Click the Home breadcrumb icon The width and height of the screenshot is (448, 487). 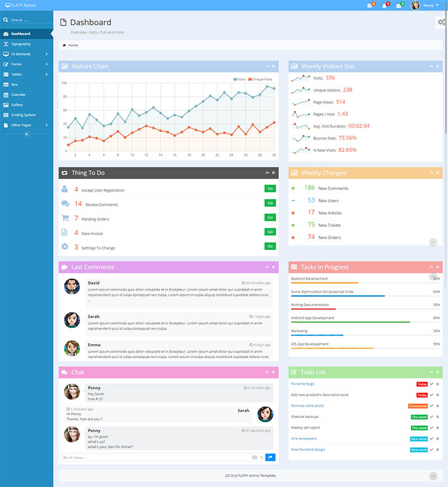(x=64, y=45)
